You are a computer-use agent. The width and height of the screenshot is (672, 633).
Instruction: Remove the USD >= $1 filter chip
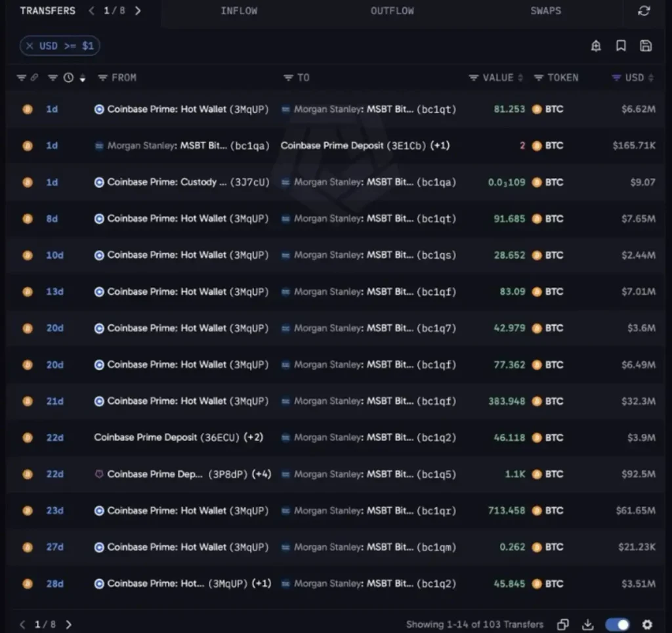coord(30,46)
